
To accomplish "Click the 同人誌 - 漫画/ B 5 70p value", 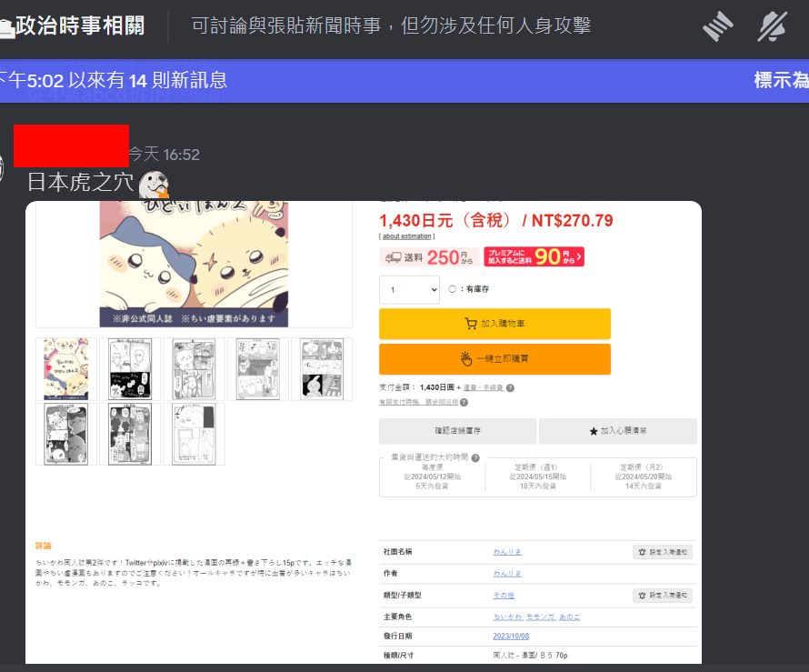I will click(530, 656).
